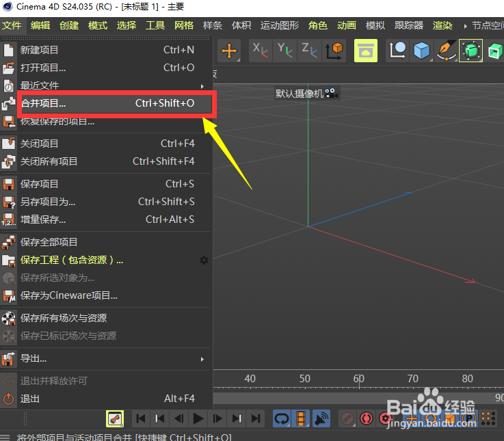This screenshot has height=441, width=504.
Task: Go to previous keyframe
Action: (x=160, y=418)
